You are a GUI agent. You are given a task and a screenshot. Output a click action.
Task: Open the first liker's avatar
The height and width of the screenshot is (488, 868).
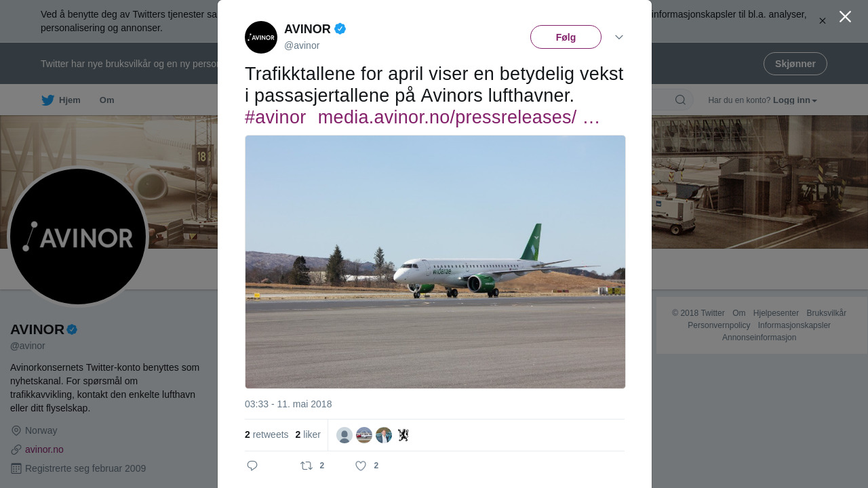344,435
